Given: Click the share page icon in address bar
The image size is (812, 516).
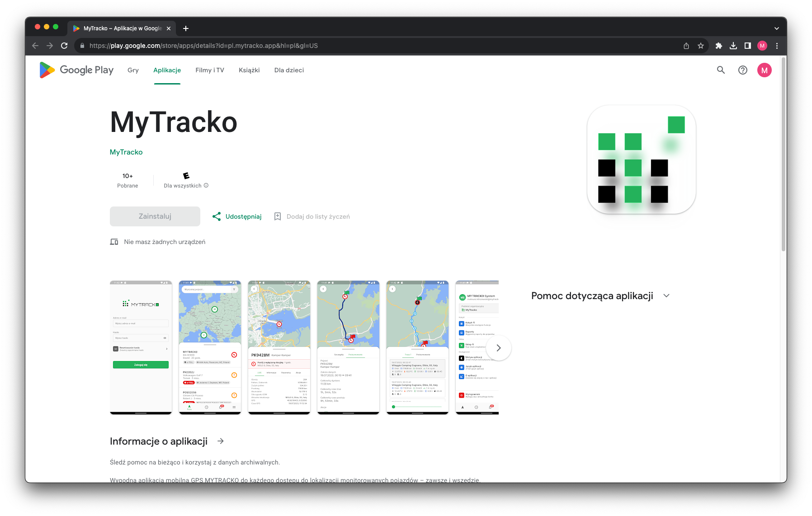Looking at the screenshot, I should [686, 46].
